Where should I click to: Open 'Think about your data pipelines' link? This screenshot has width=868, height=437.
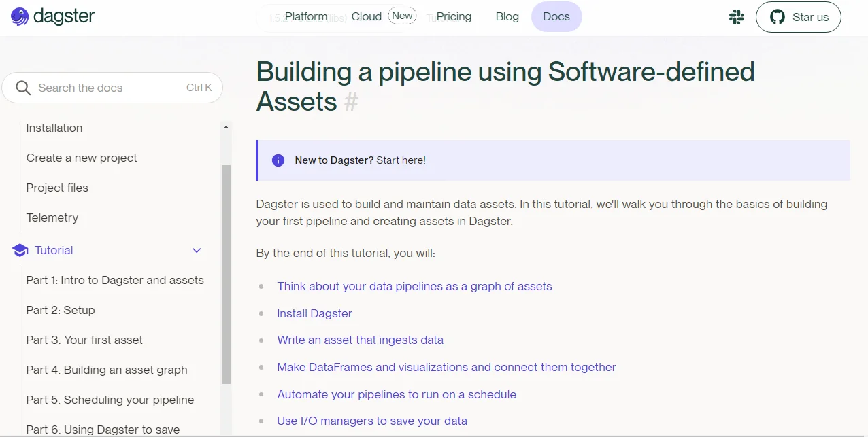(414, 286)
